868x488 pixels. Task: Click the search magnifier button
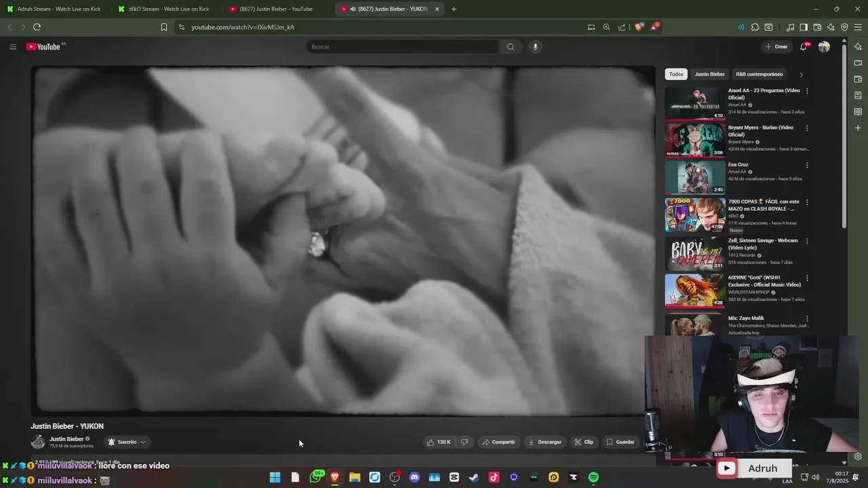(511, 47)
